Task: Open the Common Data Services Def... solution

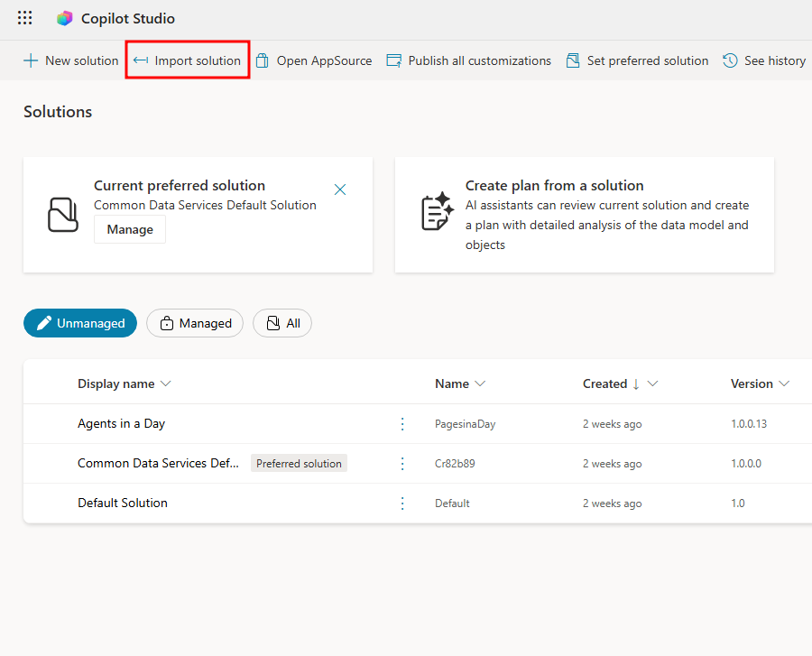Action: coord(159,463)
